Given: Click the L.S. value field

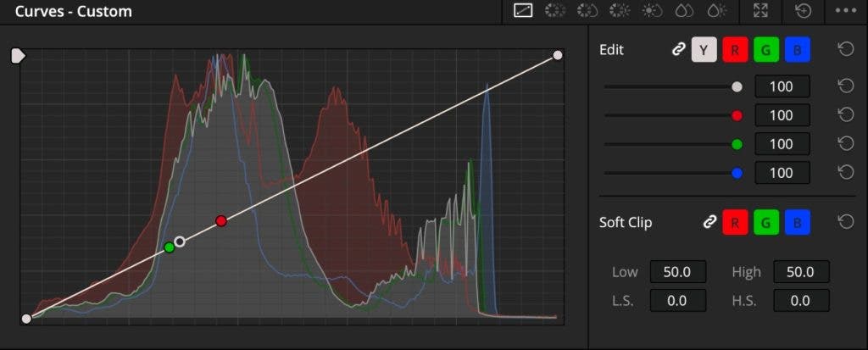Looking at the screenshot, I should 678,301.
